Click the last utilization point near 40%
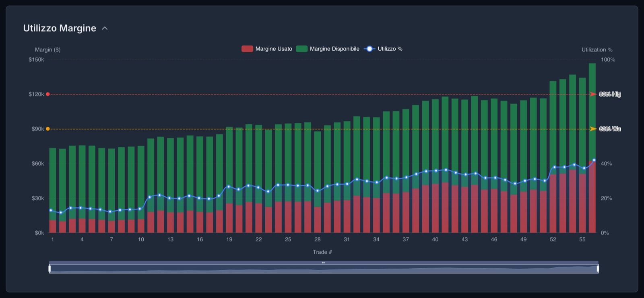This screenshot has height=298, width=644. tap(594, 160)
